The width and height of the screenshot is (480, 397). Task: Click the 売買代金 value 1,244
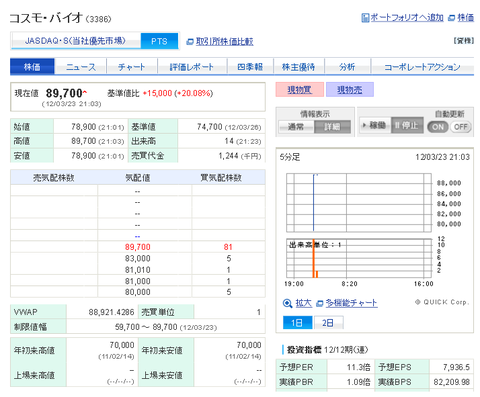click(x=228, y=156)
